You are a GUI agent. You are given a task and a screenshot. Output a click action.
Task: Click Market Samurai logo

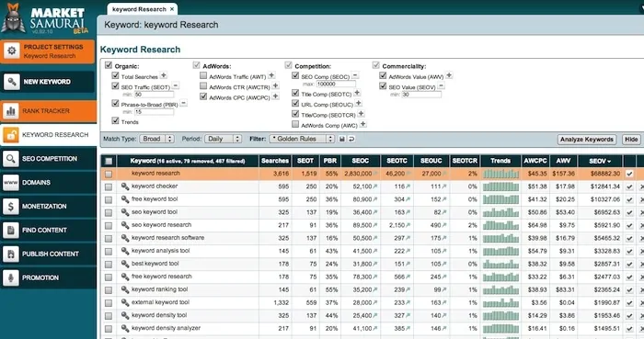tap(44, 19)
